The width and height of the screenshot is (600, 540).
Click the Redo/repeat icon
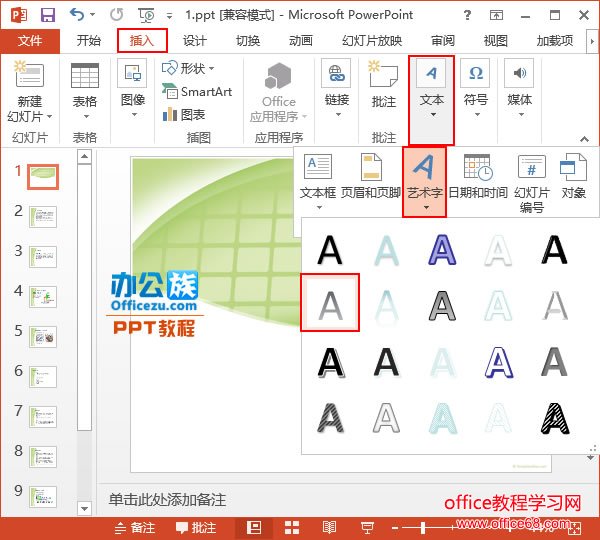[117, 15]
